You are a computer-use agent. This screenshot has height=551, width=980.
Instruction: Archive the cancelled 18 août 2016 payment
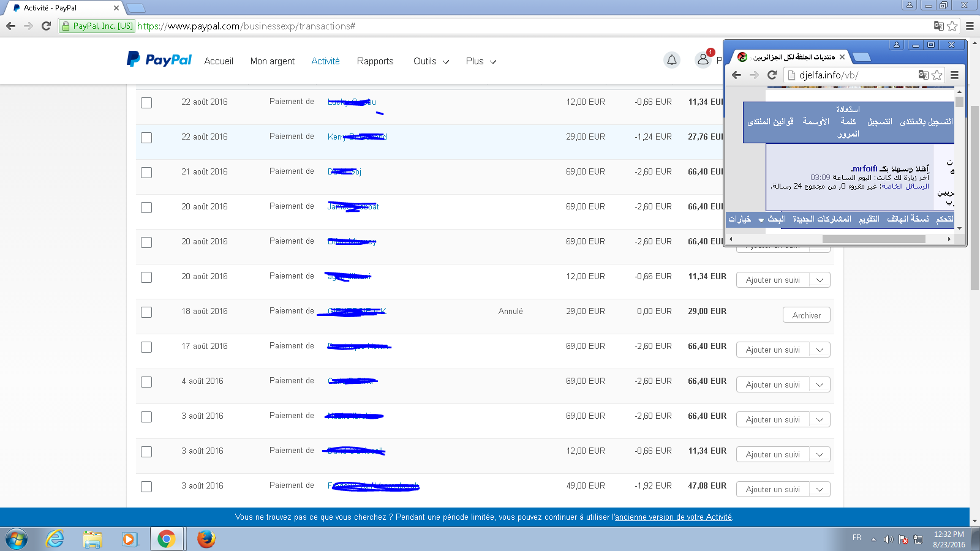[807, 315]
